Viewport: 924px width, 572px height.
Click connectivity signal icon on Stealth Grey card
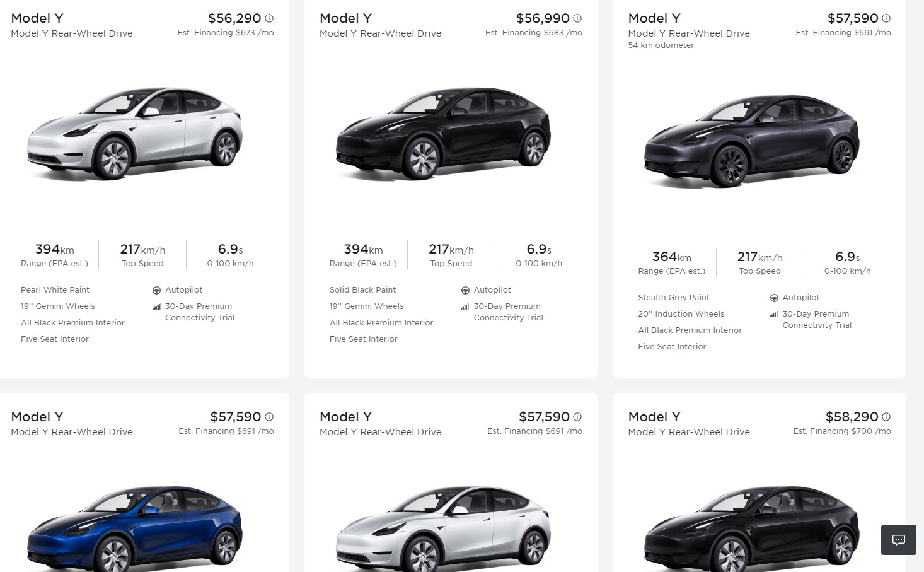tap(774, 315)
